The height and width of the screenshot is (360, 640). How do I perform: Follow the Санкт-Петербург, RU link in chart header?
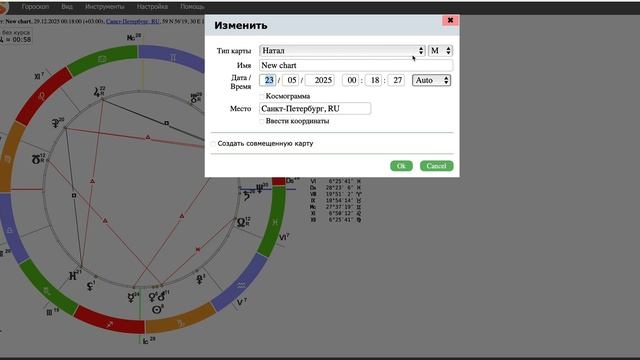pos(133,21)
